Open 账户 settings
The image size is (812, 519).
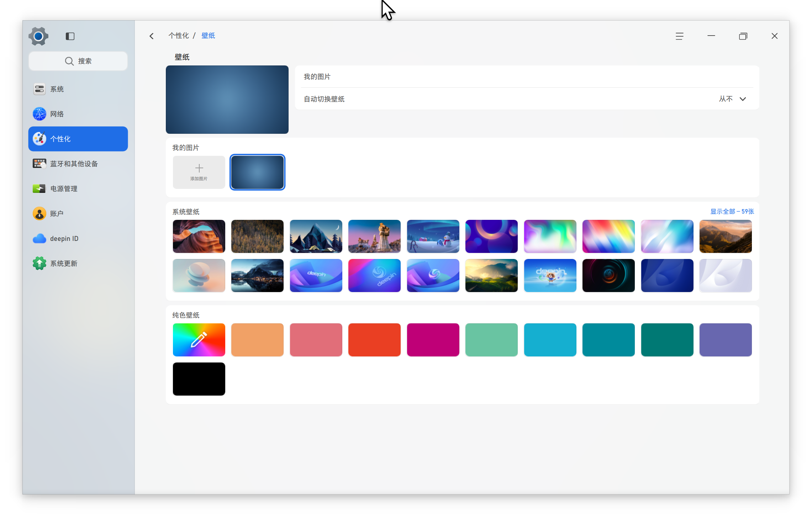(x=78, y=213)
